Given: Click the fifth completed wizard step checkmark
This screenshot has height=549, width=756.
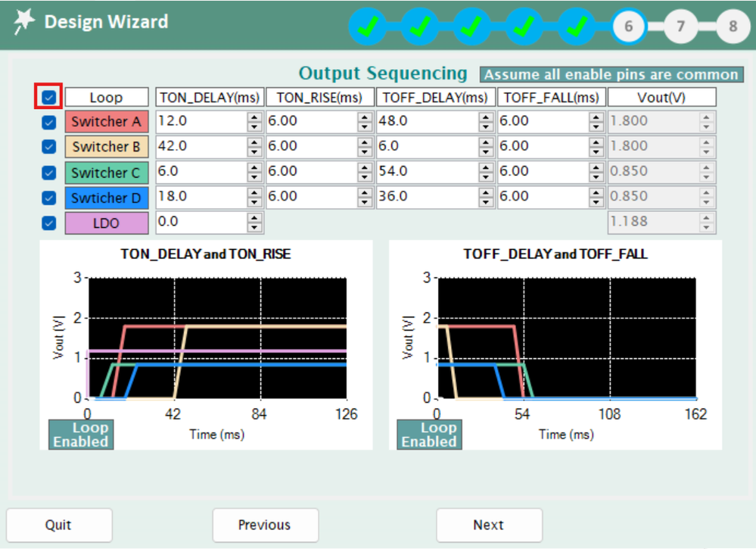Looking at the screenshot, I should point(577,26).
